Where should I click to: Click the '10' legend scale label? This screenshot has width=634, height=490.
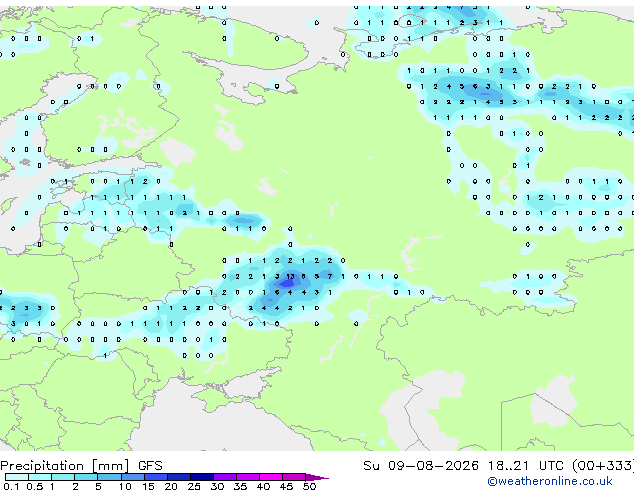(125, 486)
